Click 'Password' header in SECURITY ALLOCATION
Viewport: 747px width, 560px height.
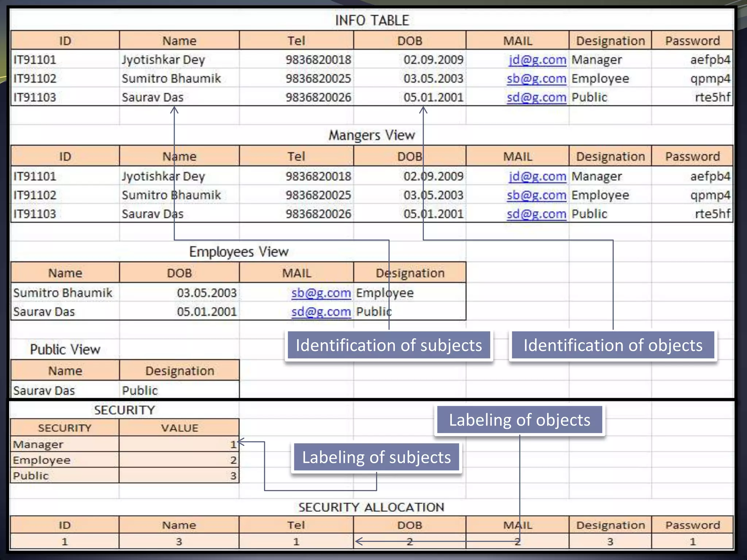(x=692, y=525)
